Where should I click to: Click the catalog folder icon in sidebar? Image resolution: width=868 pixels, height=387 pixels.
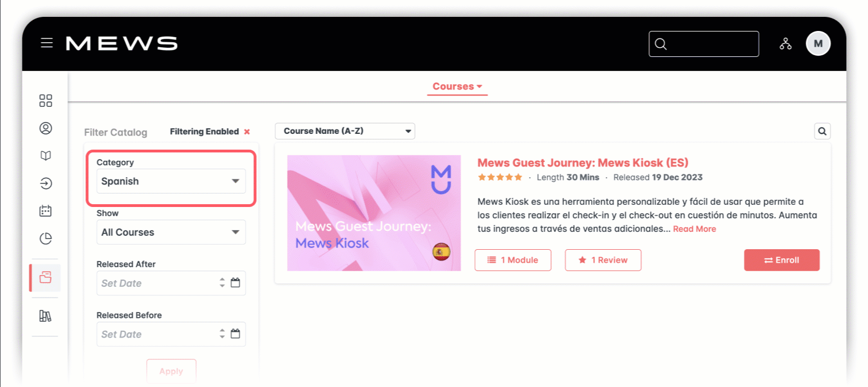[x=46, y=277]
